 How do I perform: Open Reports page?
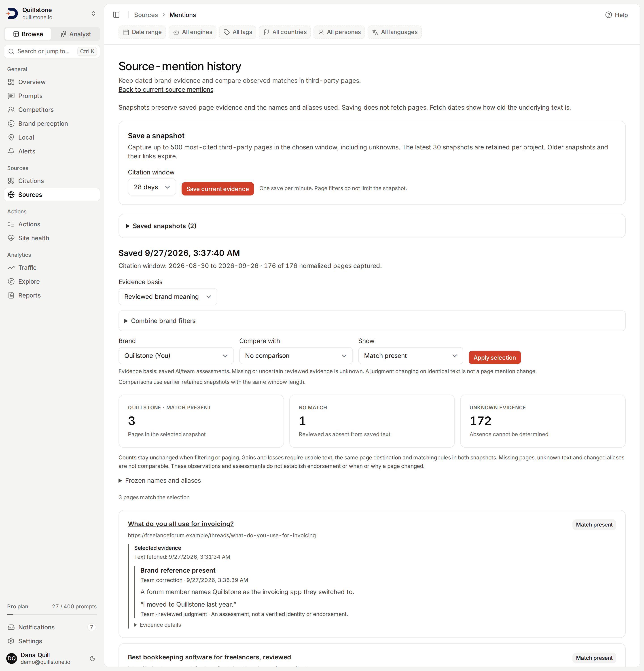pos(52,295)
